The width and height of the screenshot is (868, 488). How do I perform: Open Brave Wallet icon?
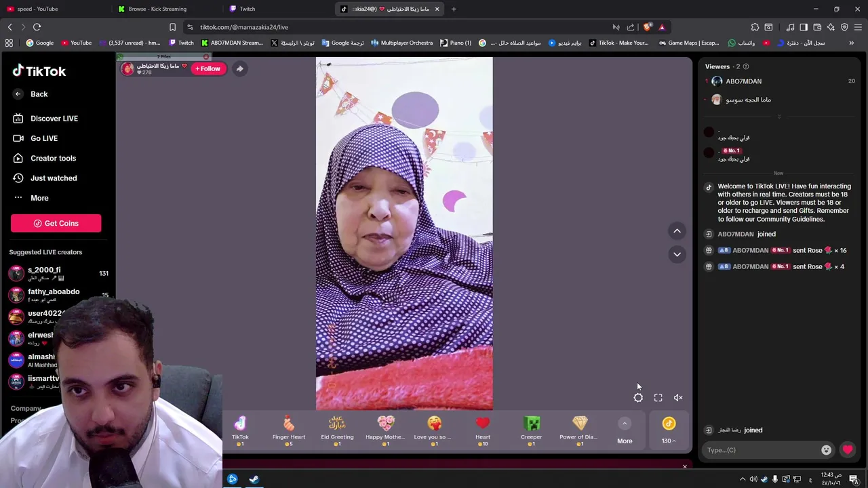click(x=817, y=27)
